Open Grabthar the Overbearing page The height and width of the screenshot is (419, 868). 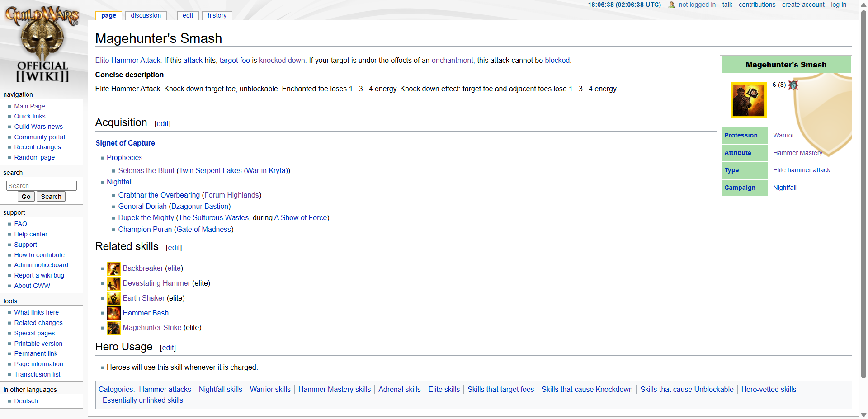159,195
